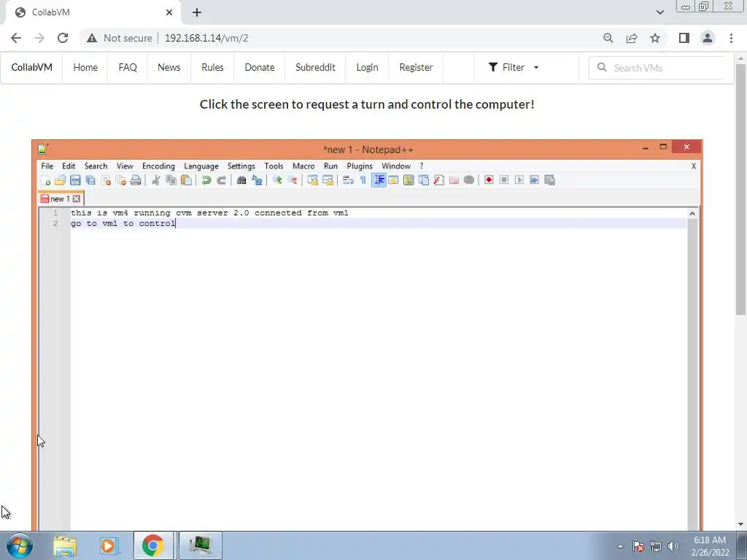Open a new Chrome tab
Image resolution: width=747 pixels, height=560 pixels.
(x=197, y=12)
